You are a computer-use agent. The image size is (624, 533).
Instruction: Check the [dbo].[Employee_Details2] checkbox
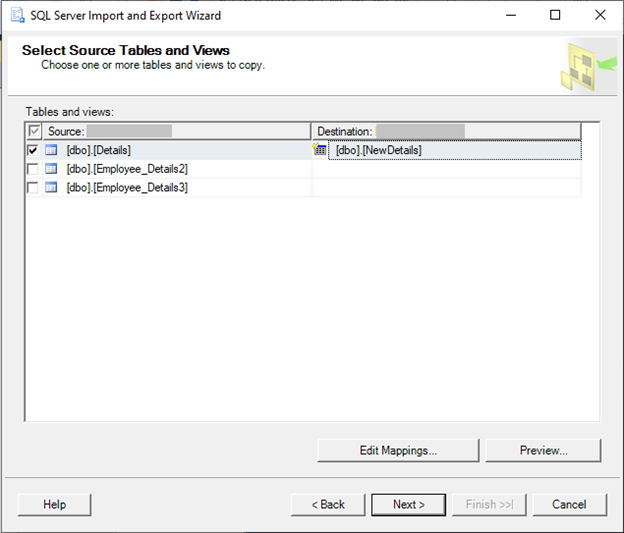[x=33, y=169]
